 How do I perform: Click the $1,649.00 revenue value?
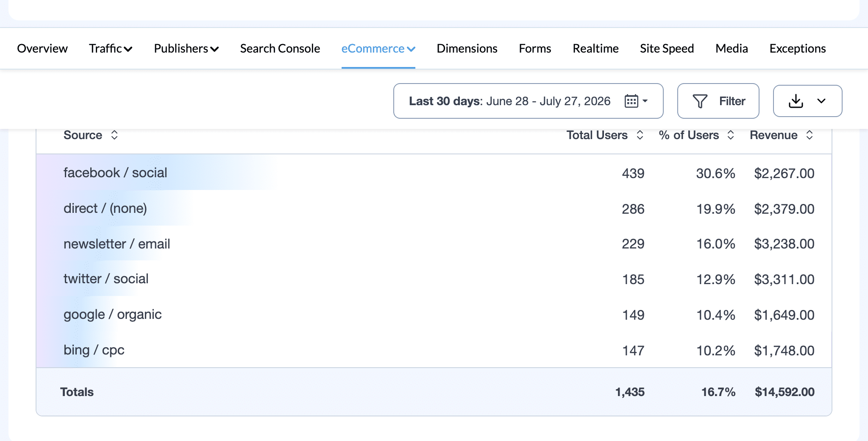point(784,315)
